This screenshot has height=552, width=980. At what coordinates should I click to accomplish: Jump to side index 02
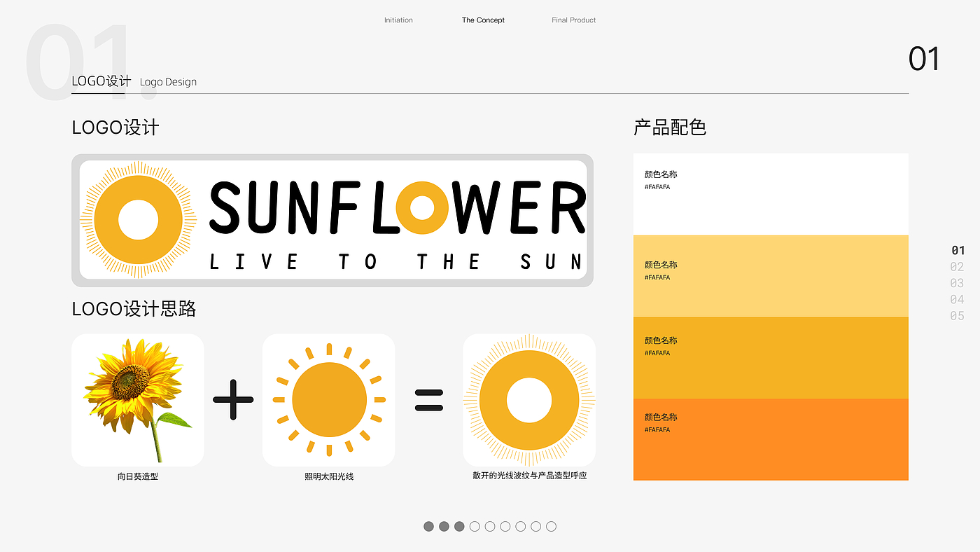(958, 267)
